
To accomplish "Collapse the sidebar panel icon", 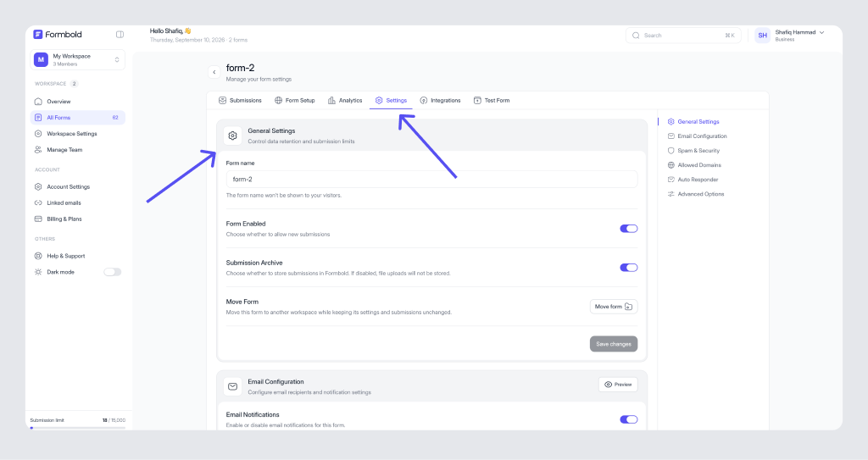I will click(120, 35).
